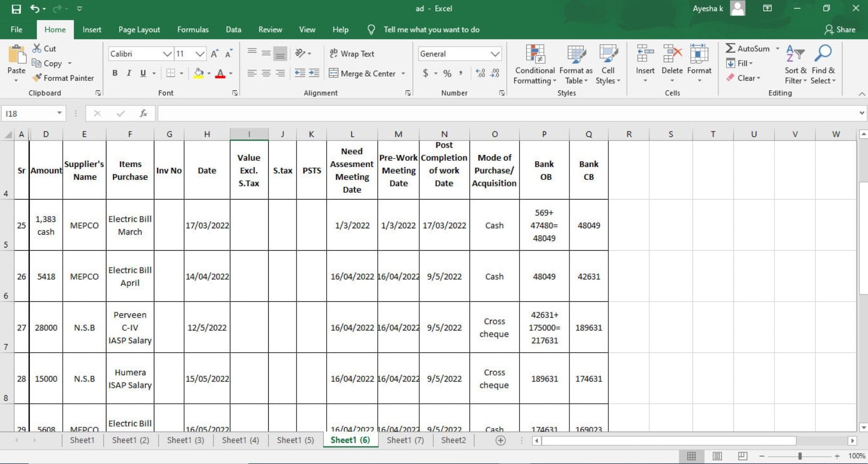
Task: Click the Name Box showing I18
Action: tap(29, 113)
